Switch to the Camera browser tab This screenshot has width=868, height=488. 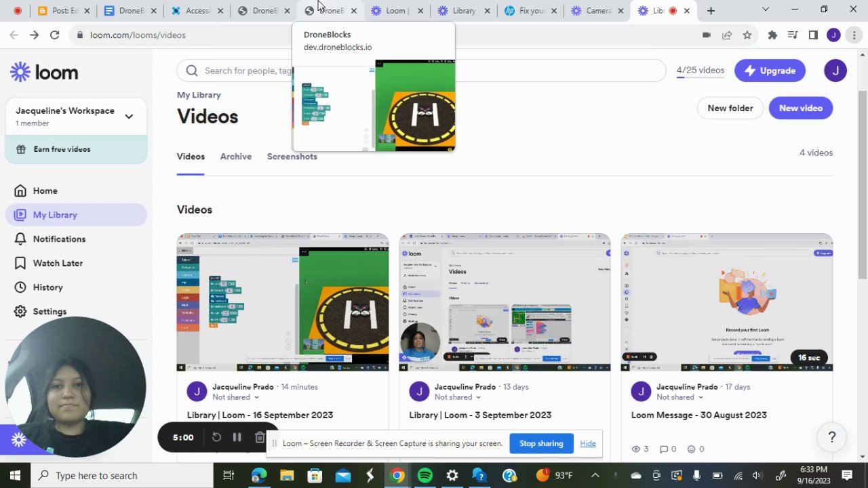[597, 11]
